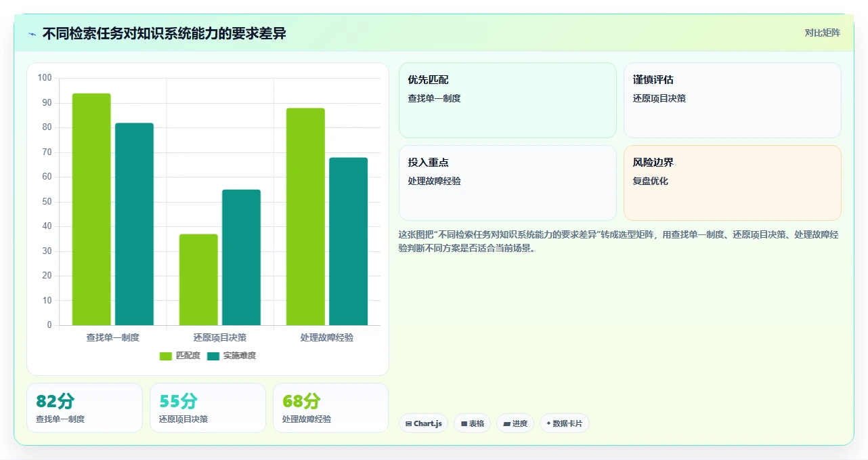Click the 匹配度 bar for 查找单一制度

[x=91, y=209]
